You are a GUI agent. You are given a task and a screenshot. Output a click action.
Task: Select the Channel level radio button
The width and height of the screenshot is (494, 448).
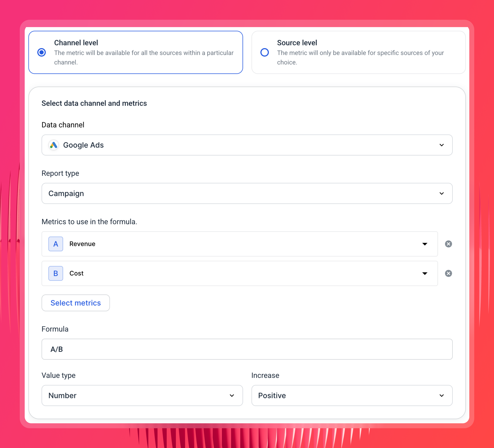(42, 52)
